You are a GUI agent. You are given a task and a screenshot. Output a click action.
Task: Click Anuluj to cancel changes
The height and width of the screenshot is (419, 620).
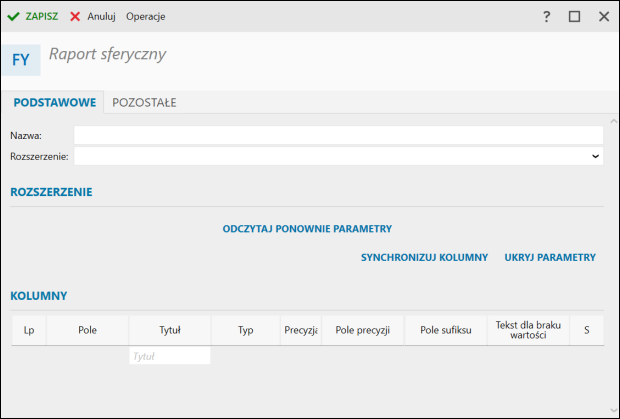(93, 17)
